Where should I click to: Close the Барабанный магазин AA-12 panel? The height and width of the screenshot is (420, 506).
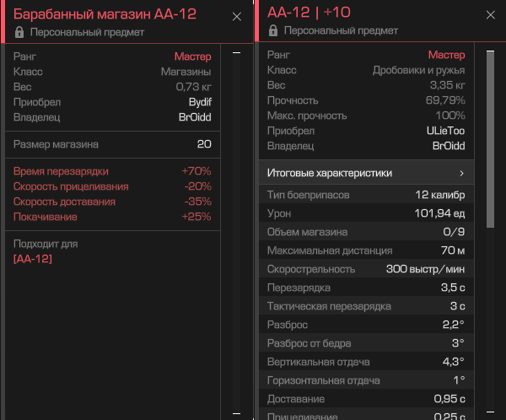tap(237, 17)
